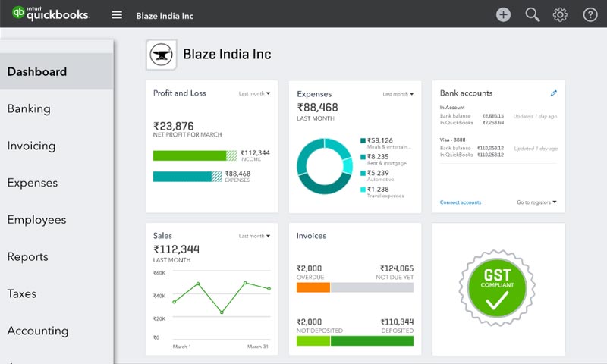Click the GST Compliant badge

498,288
